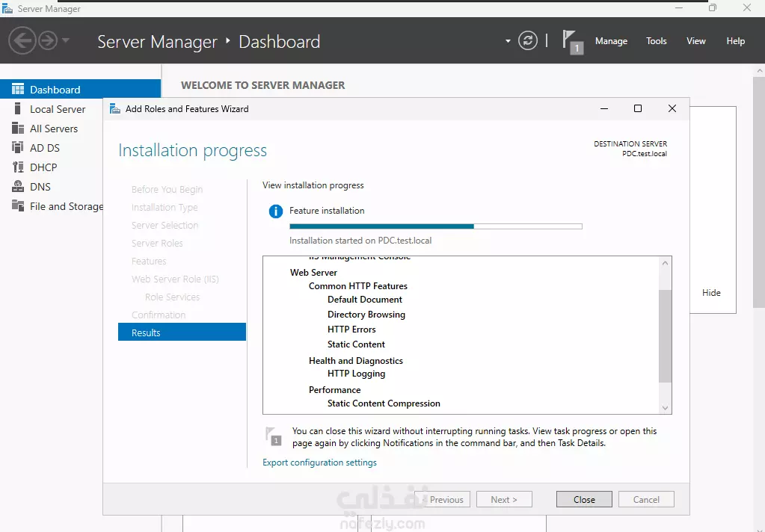Screen dimensions: 765x532
Task: Click the Before You Begin wizard step
Action: 167,189
